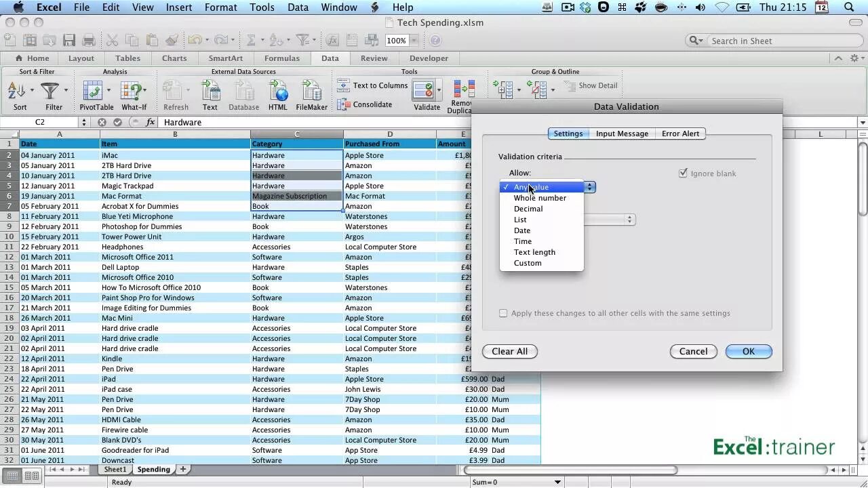The height and width of the screenshot is (488, 868).
Task: Click Spotlight search icon in menu bar
Action: pos(849,7)
